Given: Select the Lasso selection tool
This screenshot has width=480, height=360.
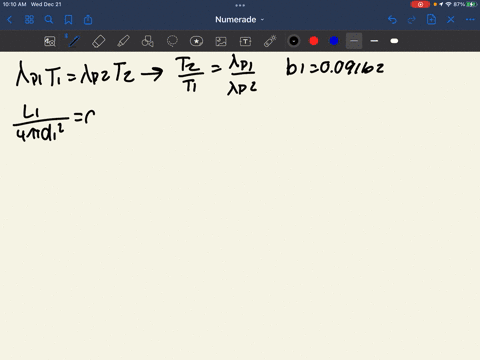Looking at the screenshot, I should coord(172,41).
